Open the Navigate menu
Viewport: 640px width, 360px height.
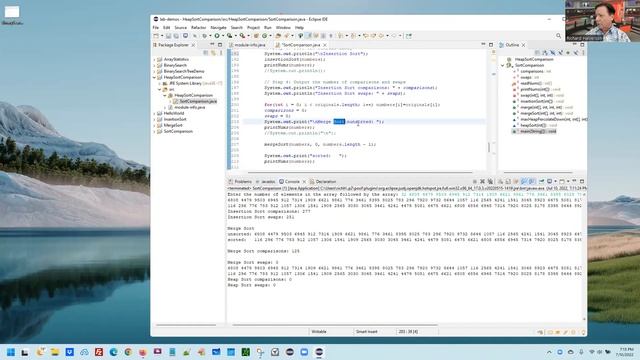coord(218,27)
